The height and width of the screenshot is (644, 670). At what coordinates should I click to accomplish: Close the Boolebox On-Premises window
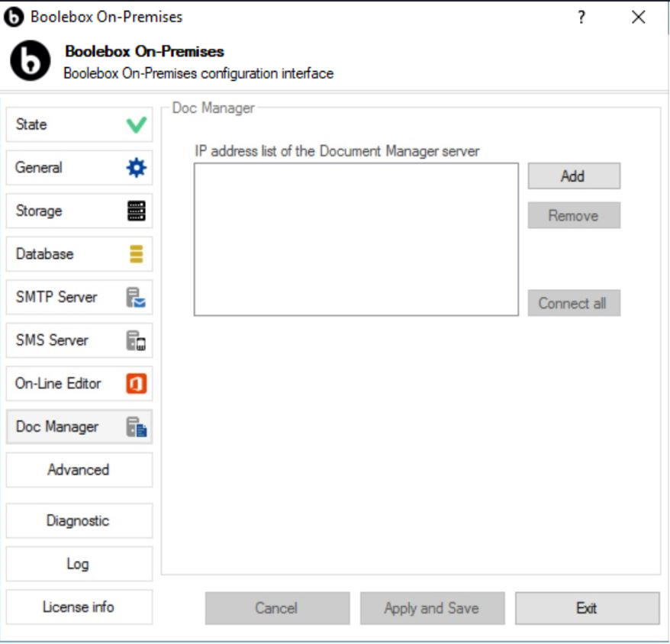coord(639,17)
